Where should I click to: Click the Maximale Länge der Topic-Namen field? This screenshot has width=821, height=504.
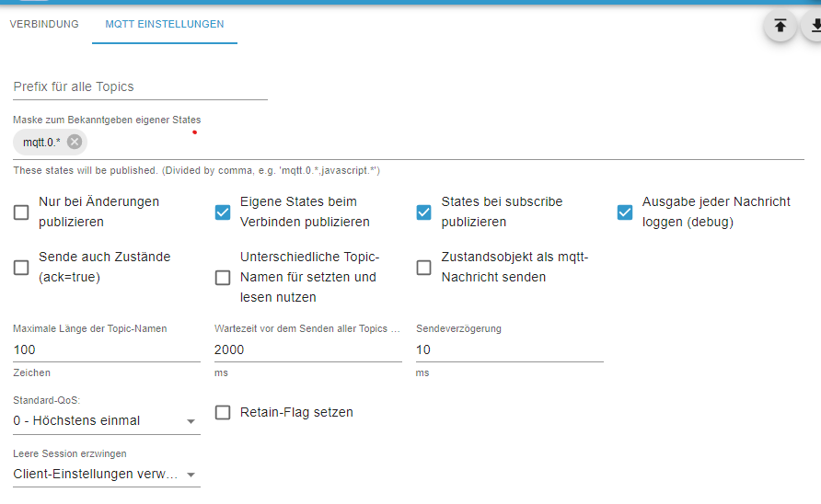(x=106, y=349)
